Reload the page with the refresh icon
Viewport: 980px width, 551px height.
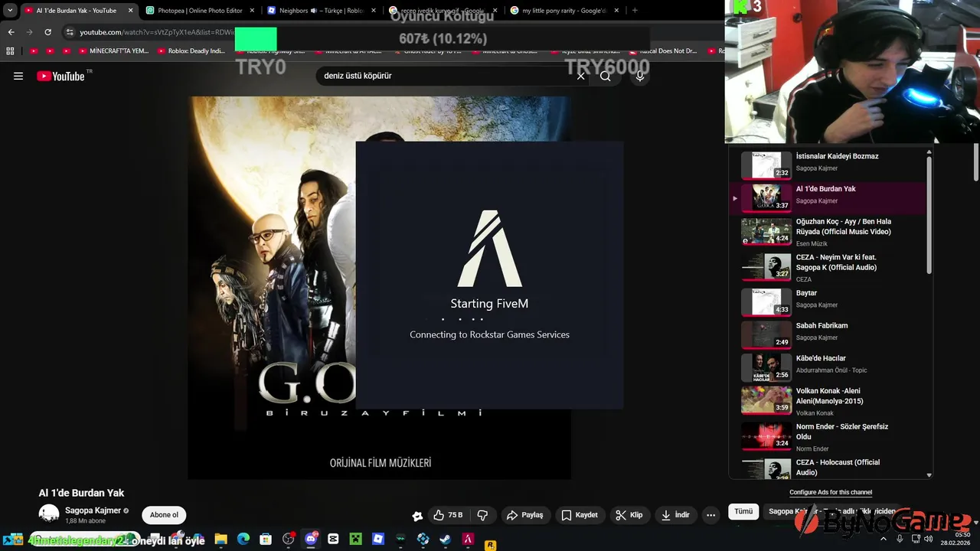pyautogui.click(x=47, y=32)
